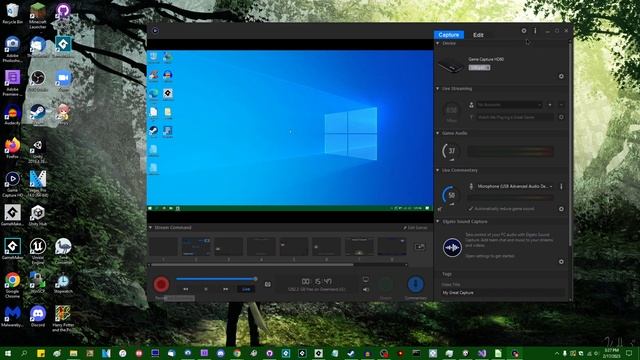This screenshot has height=360, width=640.
Task: Select Stream Command scene 7 thumbnail
Action: tap(359, 247)
